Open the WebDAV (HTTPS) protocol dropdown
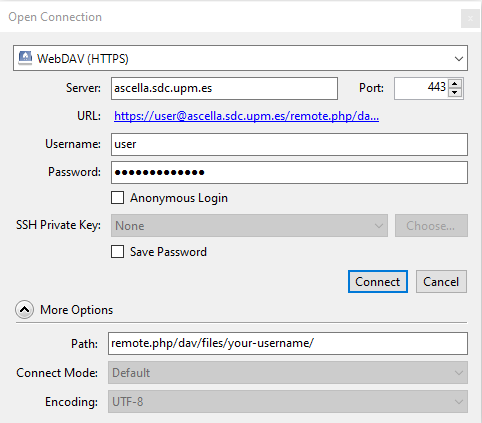482x423 pixels. pos(240,58)
